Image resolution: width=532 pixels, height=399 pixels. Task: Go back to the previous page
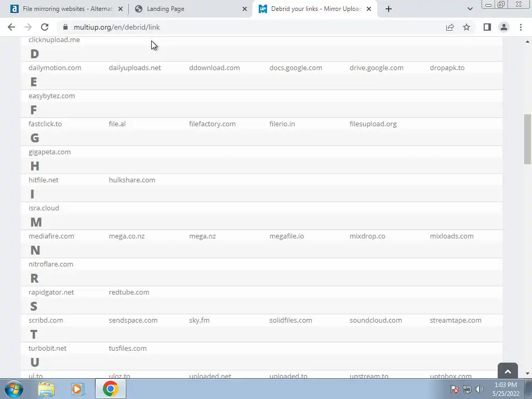click(11, 27)
